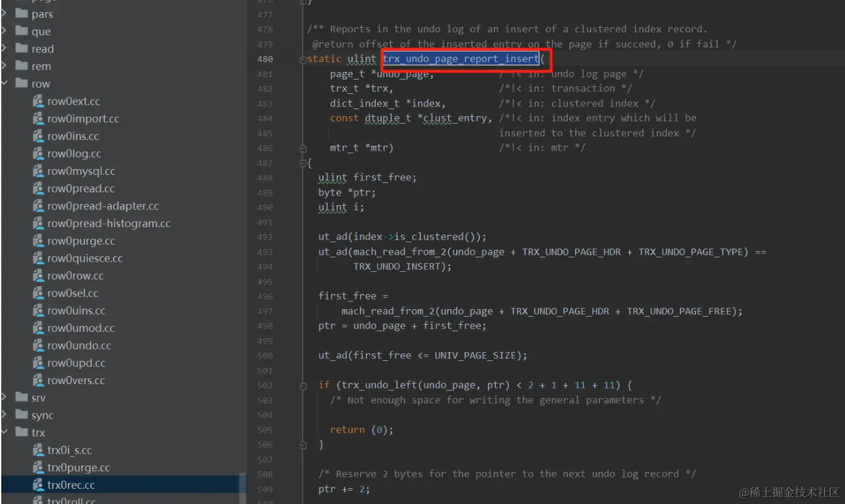Open row0ins.cc file

[x=73, y=136]
